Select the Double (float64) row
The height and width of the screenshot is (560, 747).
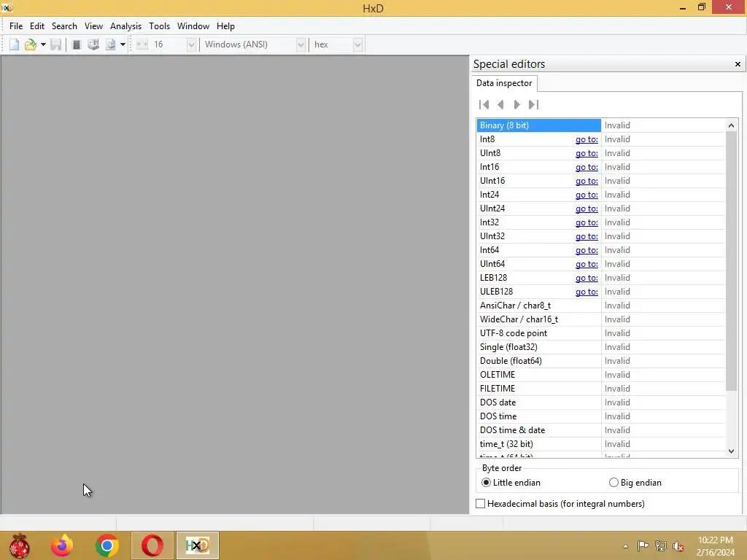(x=600, y=361)
